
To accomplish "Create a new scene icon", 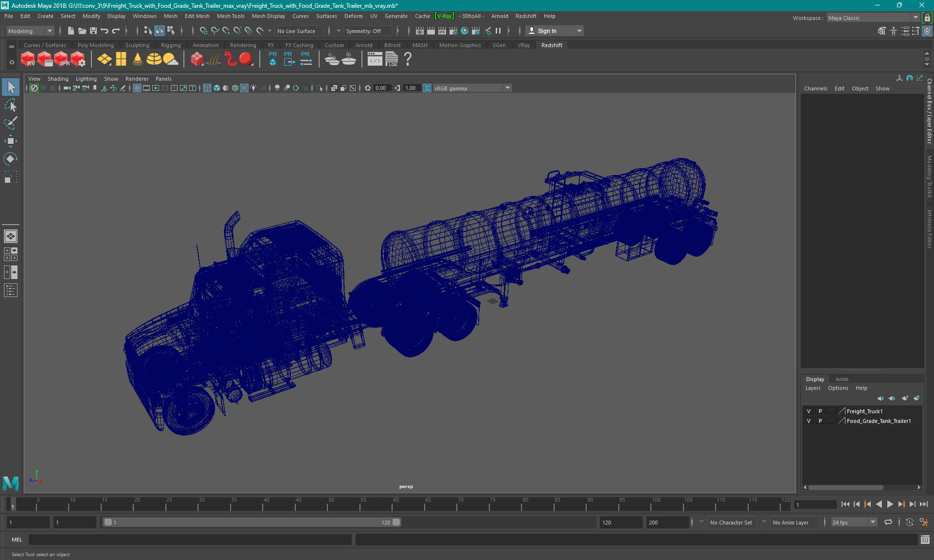I will (71, 31).
